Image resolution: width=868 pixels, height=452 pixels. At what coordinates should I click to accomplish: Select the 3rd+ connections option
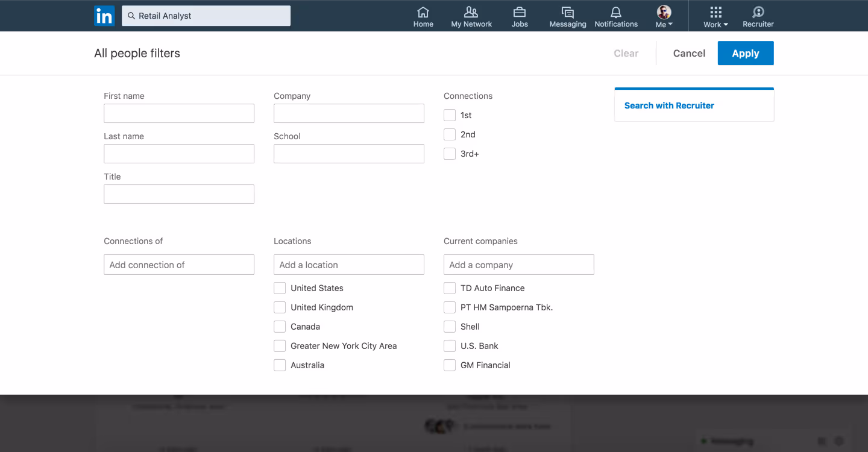(449, 153)
